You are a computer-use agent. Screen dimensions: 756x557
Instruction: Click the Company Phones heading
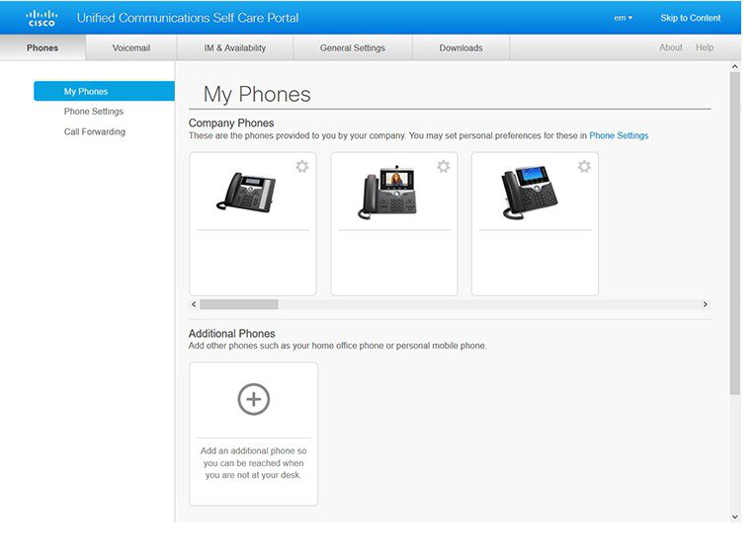[231, 122]
